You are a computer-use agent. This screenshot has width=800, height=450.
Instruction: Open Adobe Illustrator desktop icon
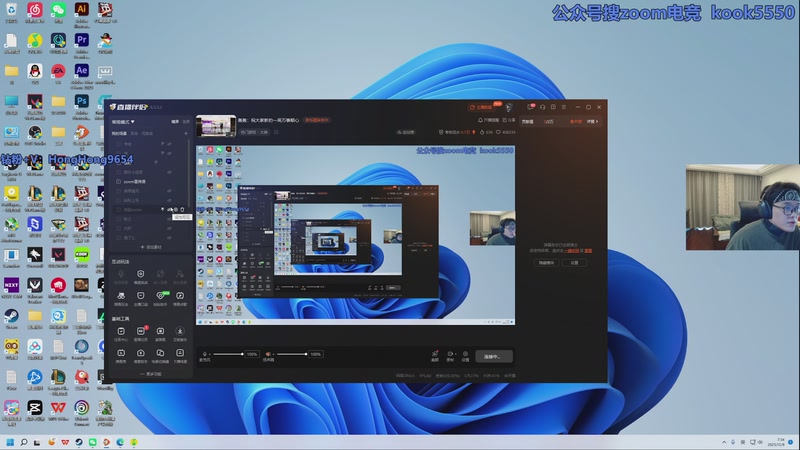click(x=82, y=12)
